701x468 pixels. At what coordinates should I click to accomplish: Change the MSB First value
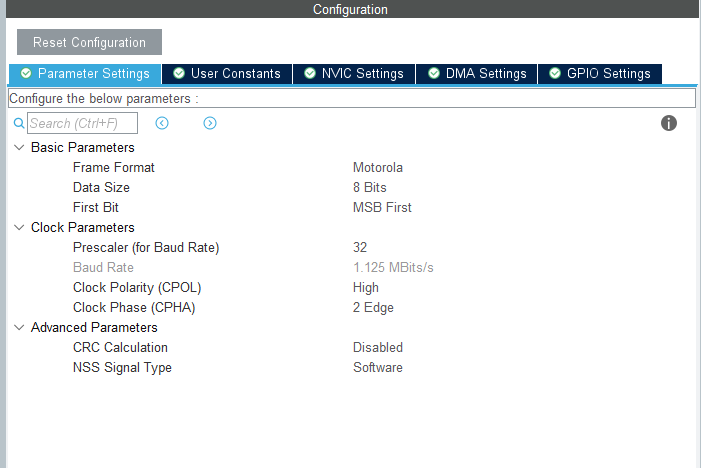pos(382,207)
